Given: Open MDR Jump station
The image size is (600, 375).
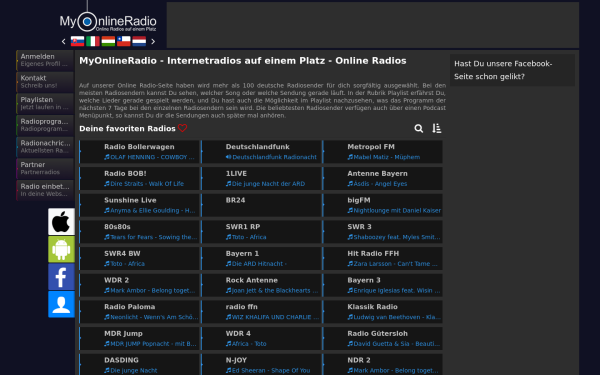Looking at the screenshot, I should pyautogui.click(x=139, y=339).
